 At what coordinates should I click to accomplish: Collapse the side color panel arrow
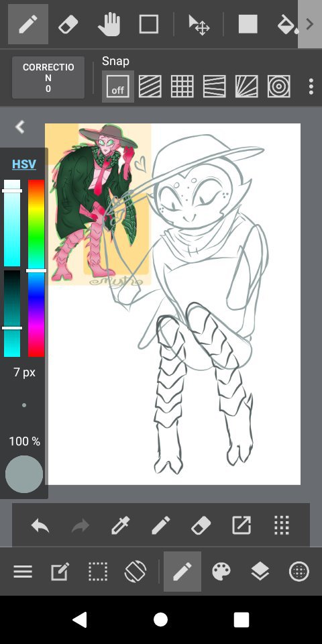click(19, 127)
